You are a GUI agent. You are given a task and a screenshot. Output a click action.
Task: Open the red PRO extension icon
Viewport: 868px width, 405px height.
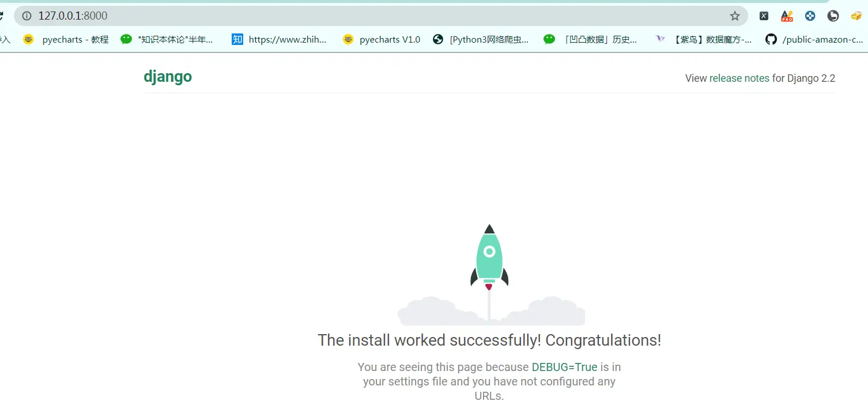(787, 16)
